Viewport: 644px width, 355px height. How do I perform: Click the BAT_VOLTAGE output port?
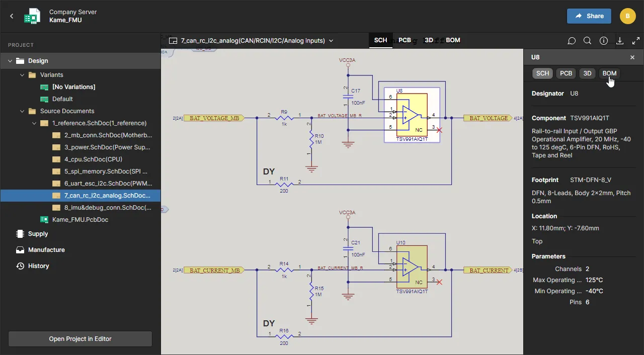point(489,118)
